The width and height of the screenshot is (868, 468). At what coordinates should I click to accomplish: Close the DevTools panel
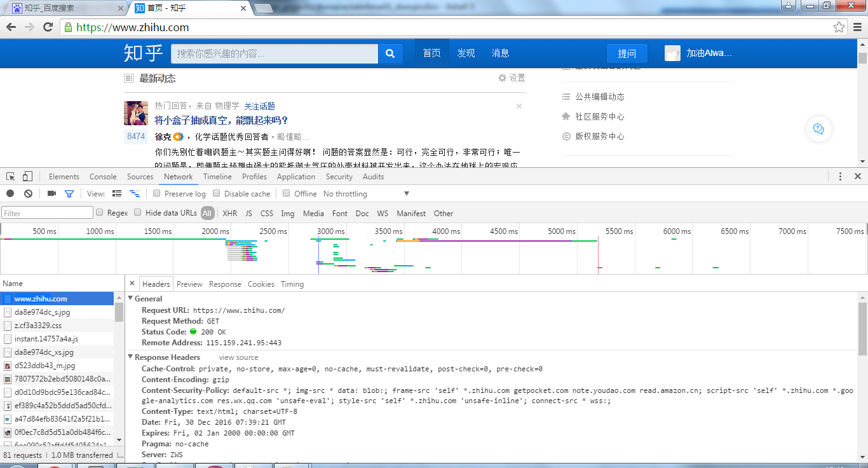coord(858,177)
